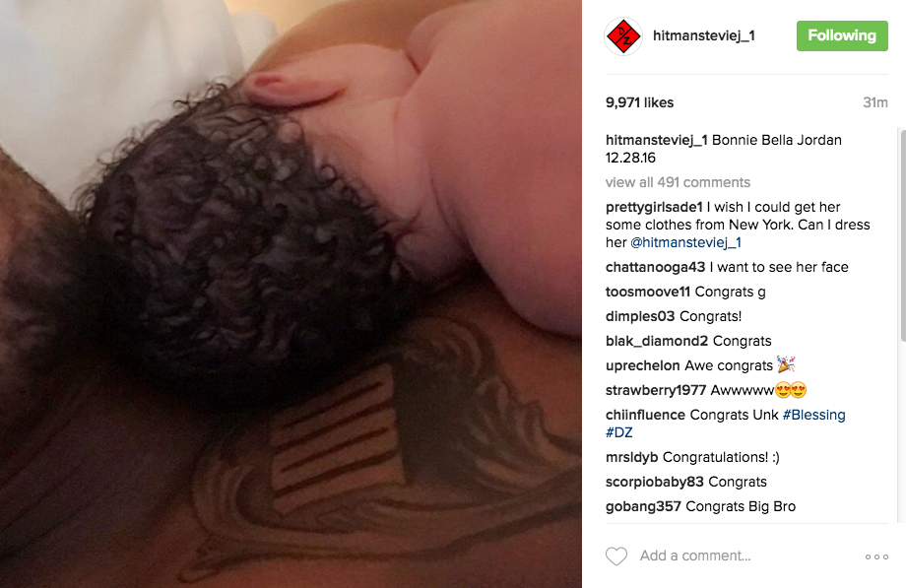Open chattanooga43 commenter profile
This screenshot has height=588, width=906.
pyautogui.click(x=655, y=267)
